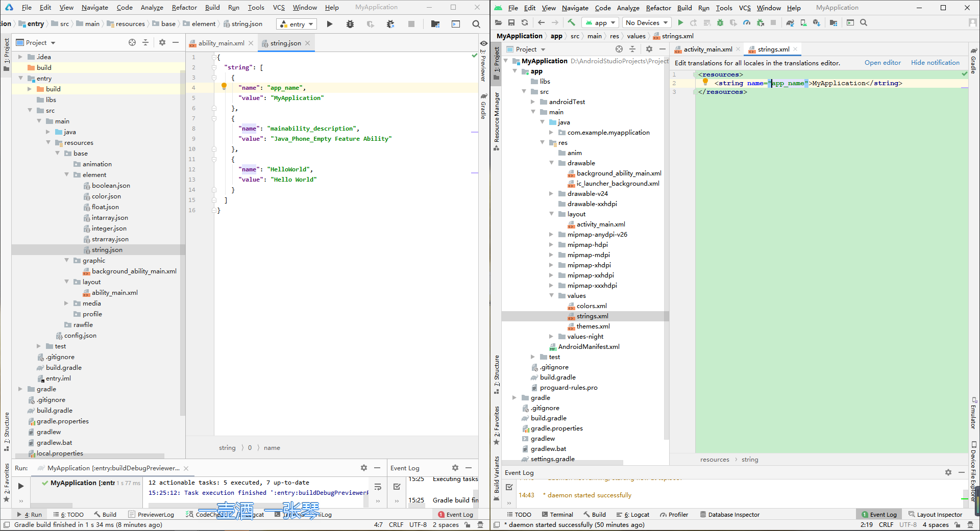Sync project with Gradle files elephant icon
This screenshot has width=980, height=531.
tap(790, 22)
